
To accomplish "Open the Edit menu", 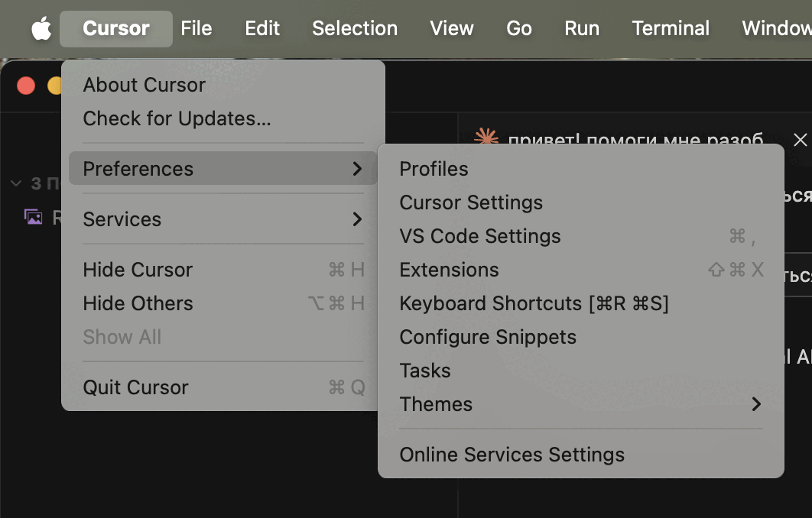I will click(x=262, y=28).
